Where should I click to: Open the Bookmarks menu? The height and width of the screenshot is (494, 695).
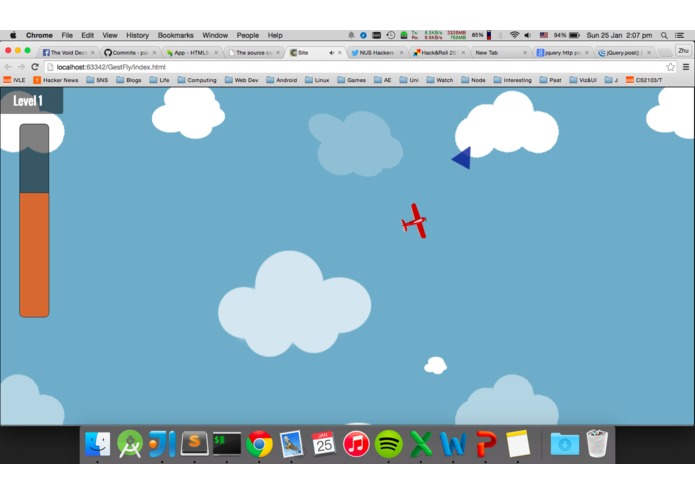(176, 35)
